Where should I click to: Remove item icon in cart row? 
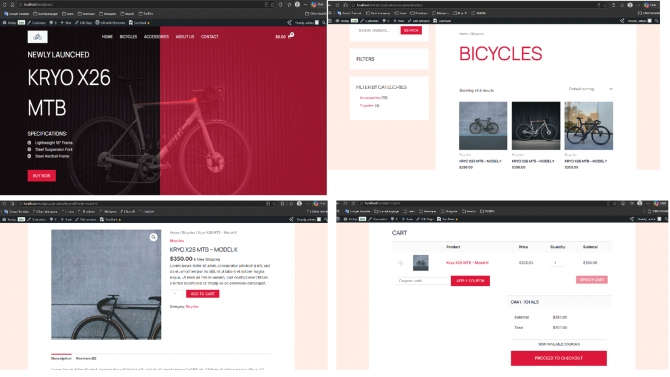[x=400, y=263]
